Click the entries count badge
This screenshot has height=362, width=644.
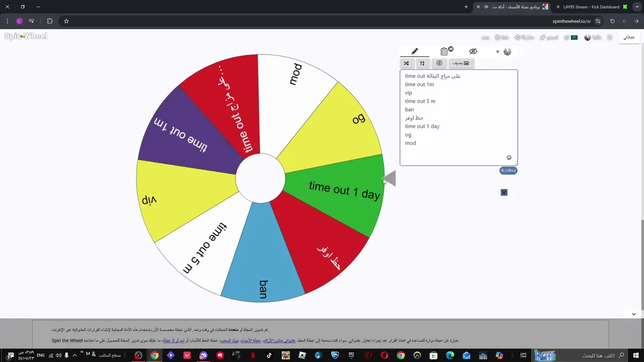[x=509, y=170]
